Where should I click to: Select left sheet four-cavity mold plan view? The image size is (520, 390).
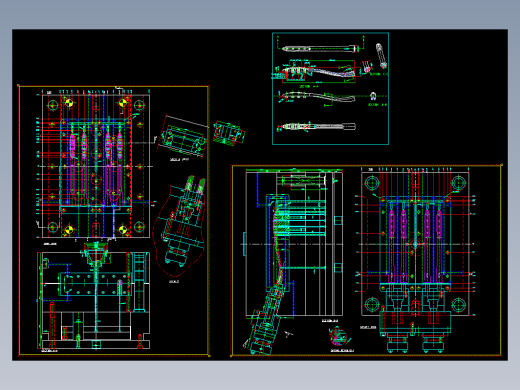tap(96, 166)
